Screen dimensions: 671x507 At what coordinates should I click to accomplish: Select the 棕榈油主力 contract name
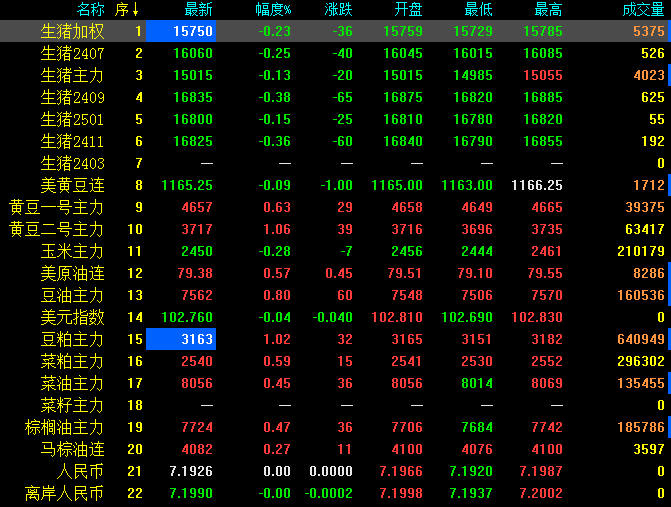click(65, 427)
